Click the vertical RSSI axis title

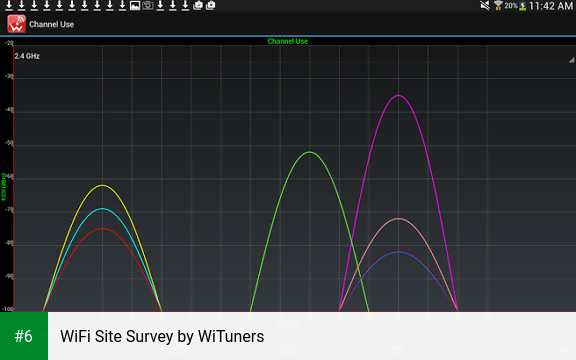(x=4, y=187)
